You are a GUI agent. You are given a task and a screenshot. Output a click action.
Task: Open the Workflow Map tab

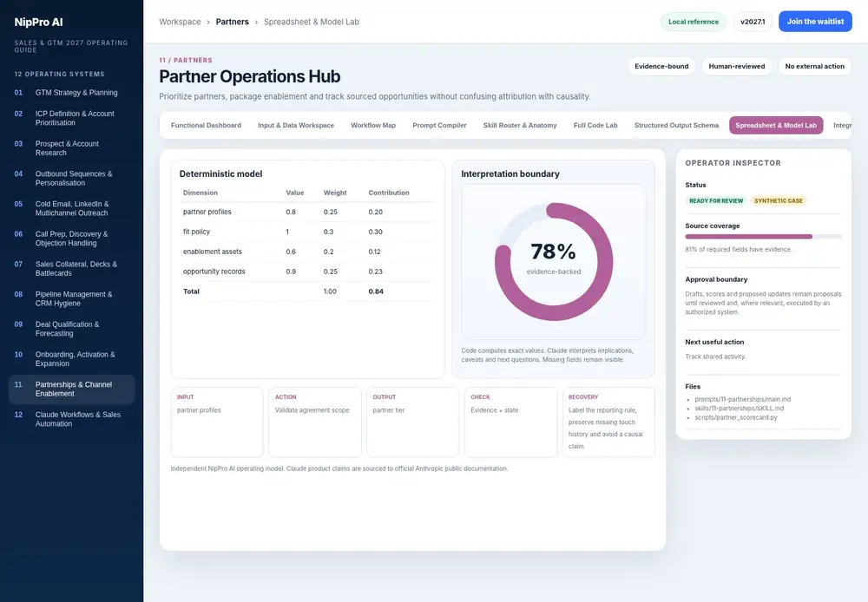pyautogui.click(x=373, y=125)
